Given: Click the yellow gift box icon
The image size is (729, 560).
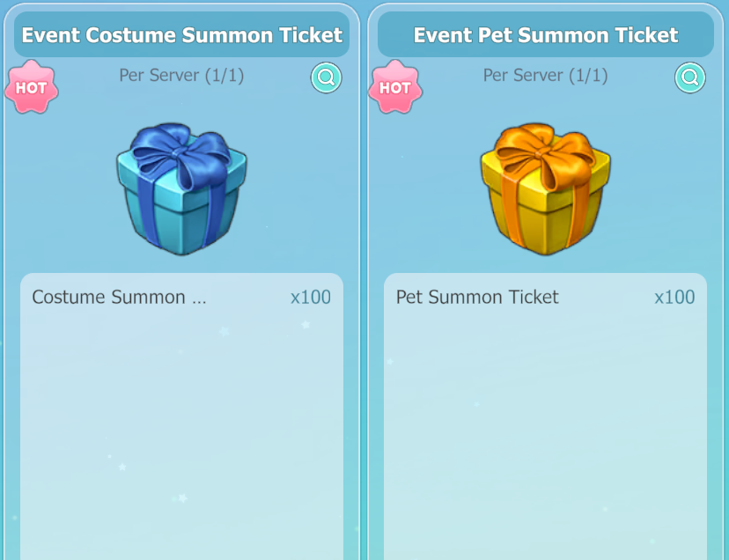Looking at the screenshot, I should point(545,188).
